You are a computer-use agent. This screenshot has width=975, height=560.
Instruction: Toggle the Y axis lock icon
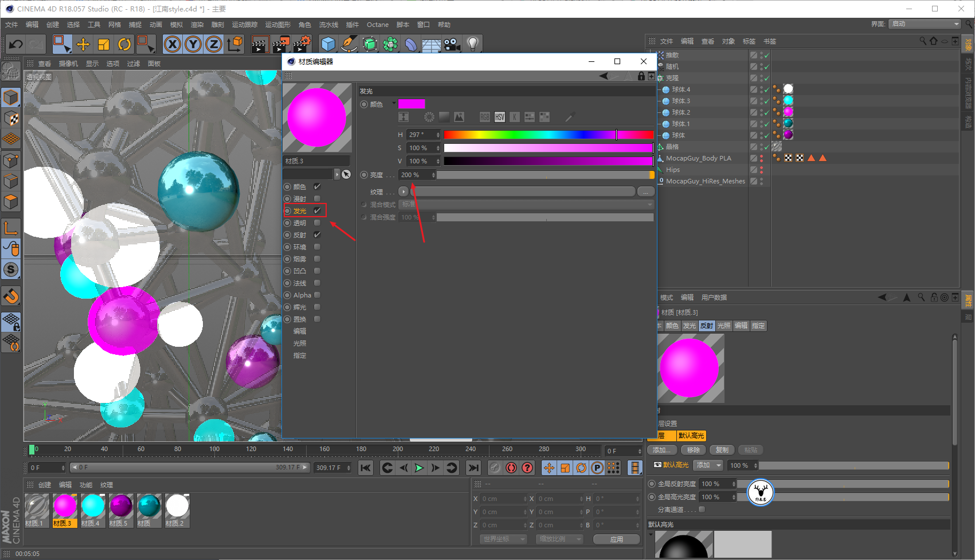pos(193,44)
